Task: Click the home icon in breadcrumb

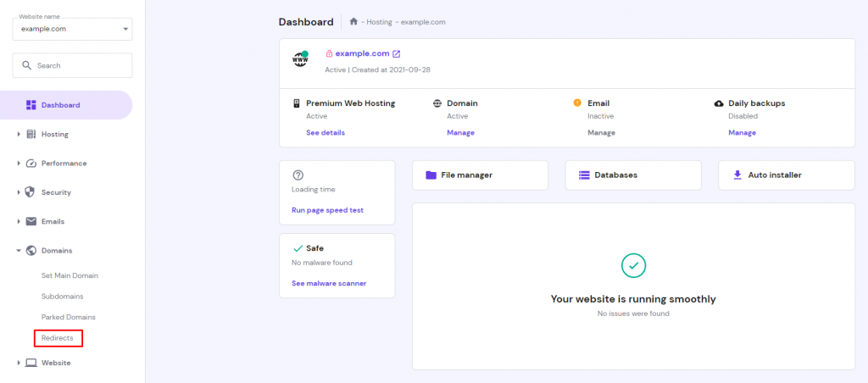Action: click(x=353, y=22)
